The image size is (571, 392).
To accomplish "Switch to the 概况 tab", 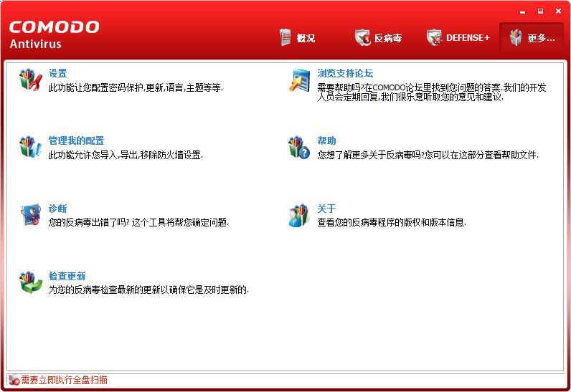I will coord(298,37).
